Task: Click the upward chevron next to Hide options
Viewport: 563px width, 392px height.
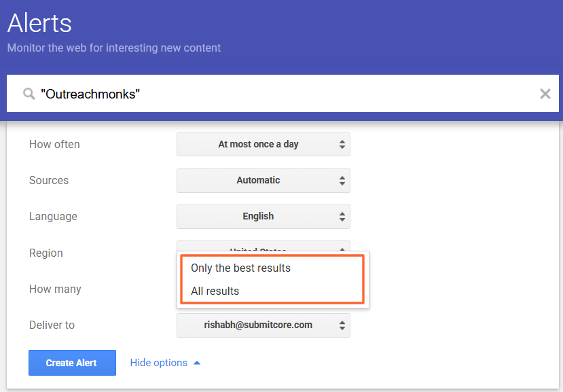Action: click(196, 362)
